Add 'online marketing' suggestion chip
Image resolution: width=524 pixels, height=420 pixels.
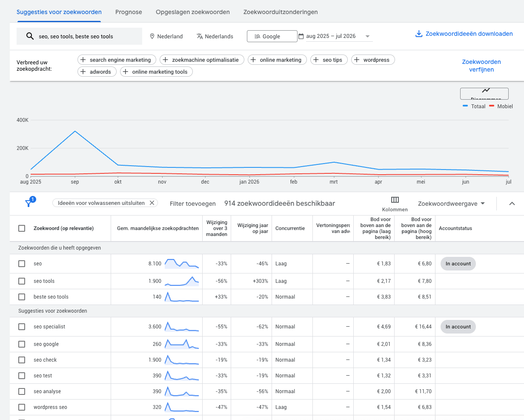[277, 60]
